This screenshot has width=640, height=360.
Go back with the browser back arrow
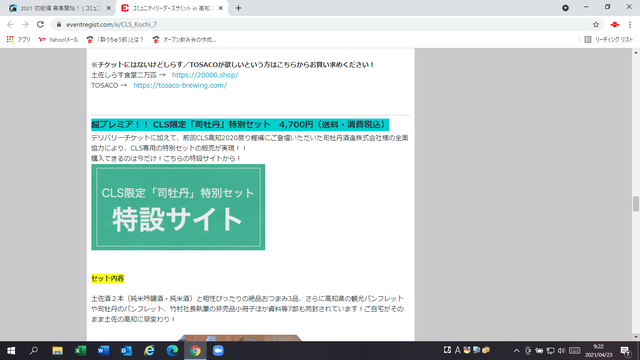click(10, 24)
